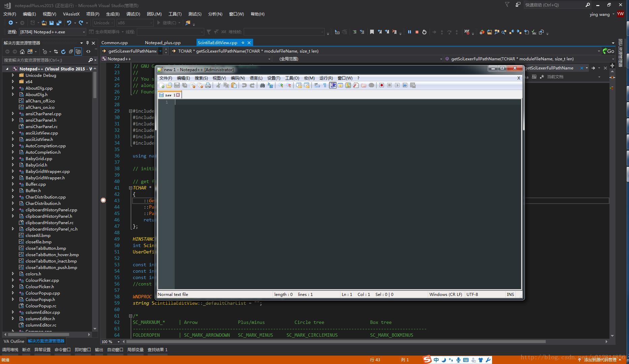Restart debugging with the circular arrow icon
Image resolution: width=629 pixels, height=364 pixels.
(424, 32)
